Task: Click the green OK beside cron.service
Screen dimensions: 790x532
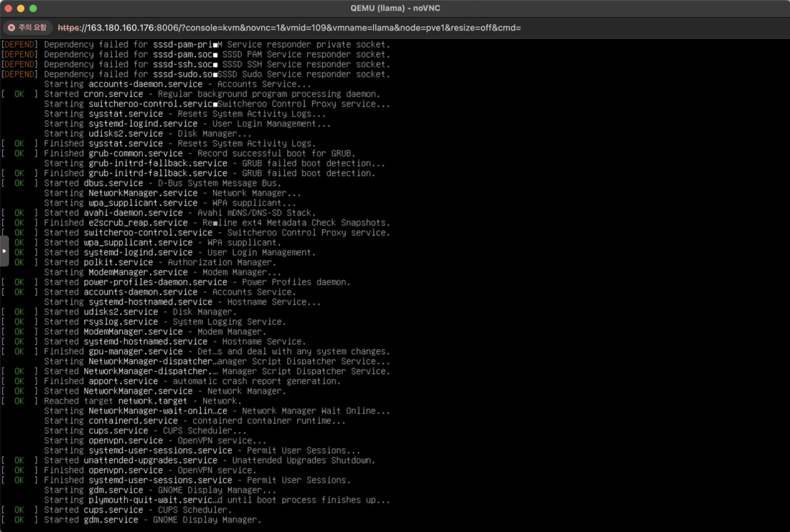Action: 19,94
